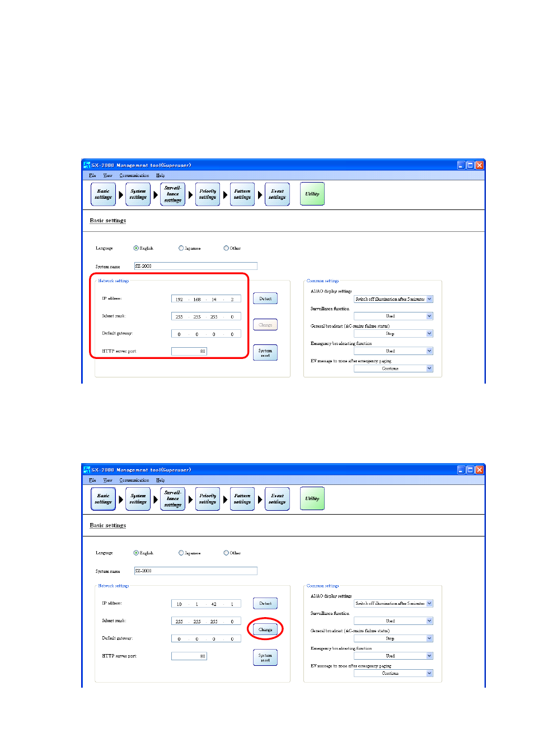The width and height of the screenshot is (534, 756).
Task: Open Emergency broadcasting function dropdown in upper window
Action: pos(430,351)
